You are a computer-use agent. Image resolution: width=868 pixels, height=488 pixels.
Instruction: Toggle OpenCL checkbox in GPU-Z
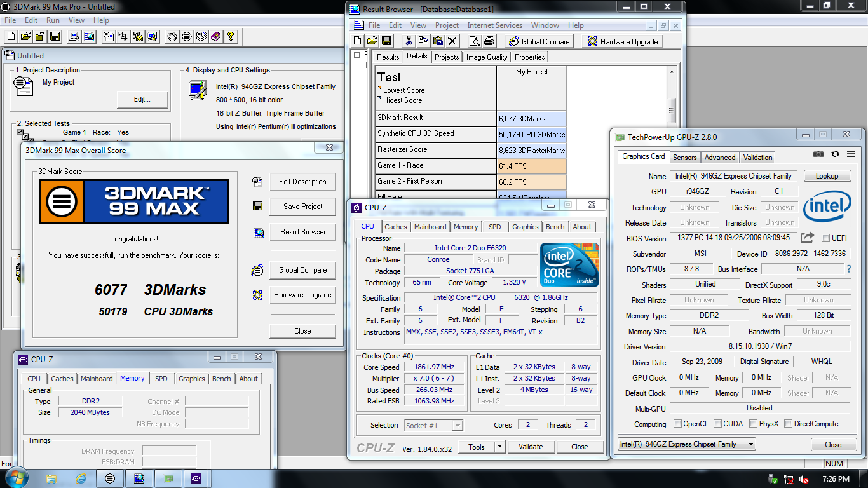(677, 424)
